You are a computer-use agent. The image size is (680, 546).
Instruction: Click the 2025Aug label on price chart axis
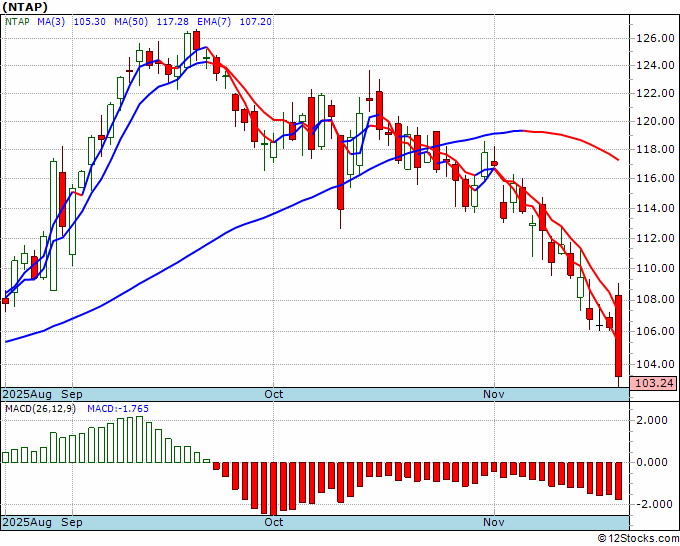(27, 394)
